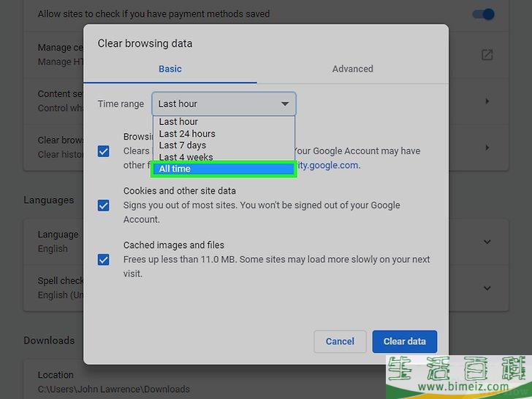Switch to the Advanced tab
Image resolution: width=532 pixels, height=399 pixels.
[352, 69]
